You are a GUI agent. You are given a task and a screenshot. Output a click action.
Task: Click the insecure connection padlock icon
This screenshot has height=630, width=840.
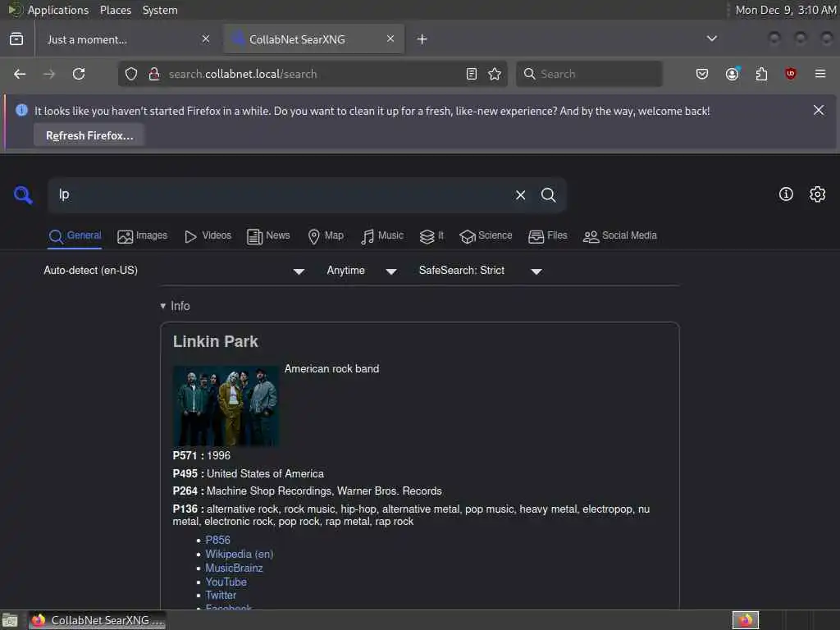click(x=154, y=74)
